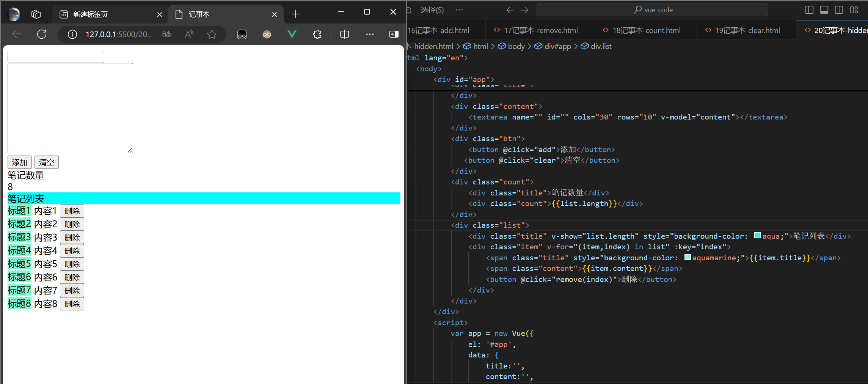Click the sticky <div id="app"> header line

pyautogui.click(x=464, y=79)
